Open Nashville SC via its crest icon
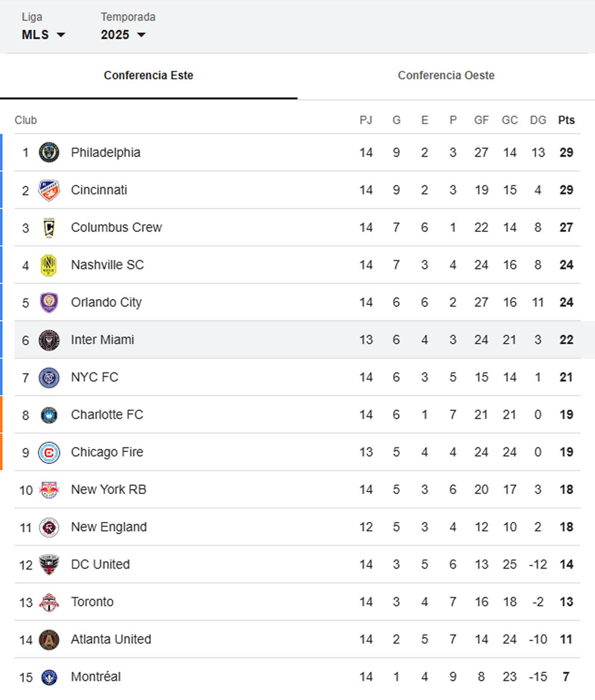 click(x=50, y=265)
